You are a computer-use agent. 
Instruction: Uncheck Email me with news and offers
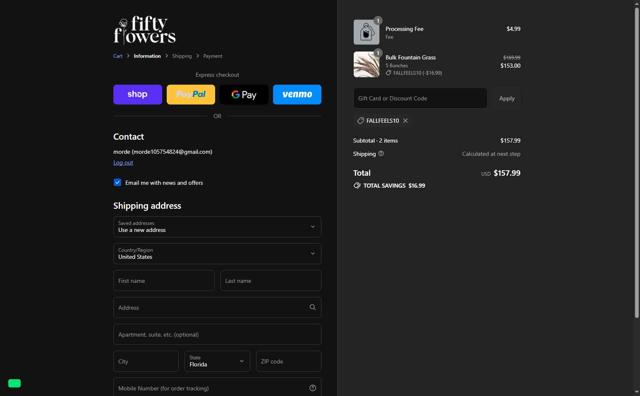tap(118, 182)
